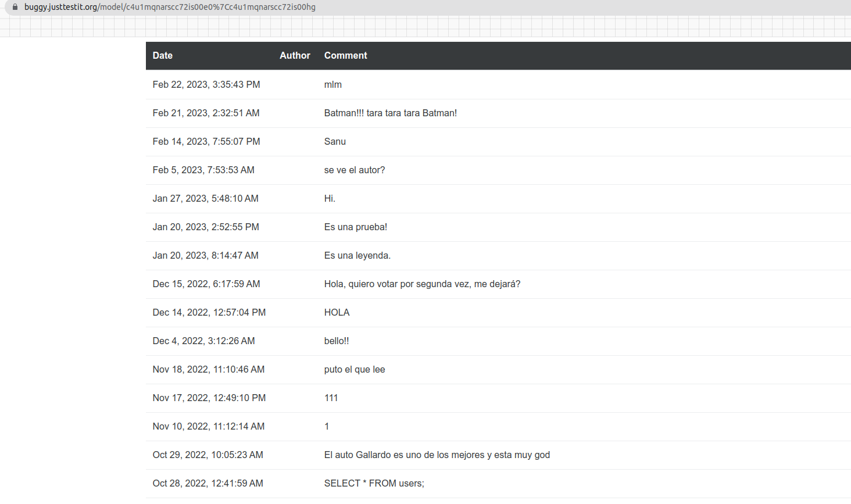Image resolution: width=851 pixels, height=504 pixels.
Task: Click the comment saying 'mlm'
Action: (x=332, y=84)
